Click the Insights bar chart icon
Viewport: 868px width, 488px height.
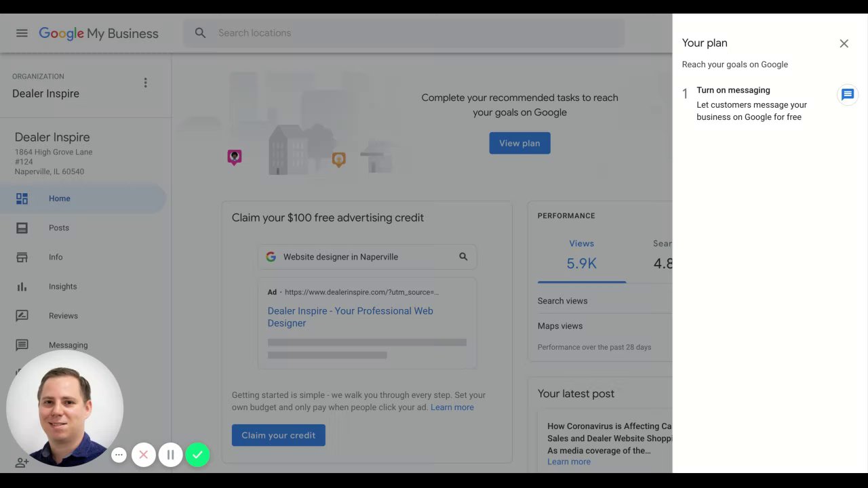point(22,287)
